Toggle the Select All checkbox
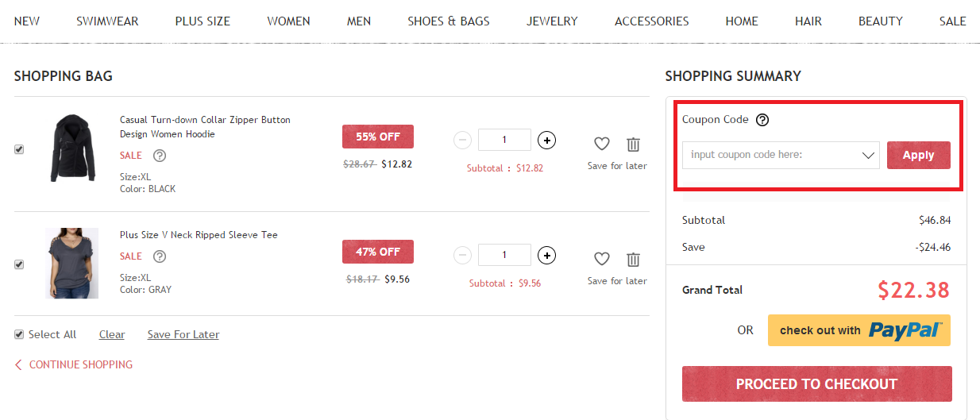This screenshot has height=420, width=980. pos(19,334)
